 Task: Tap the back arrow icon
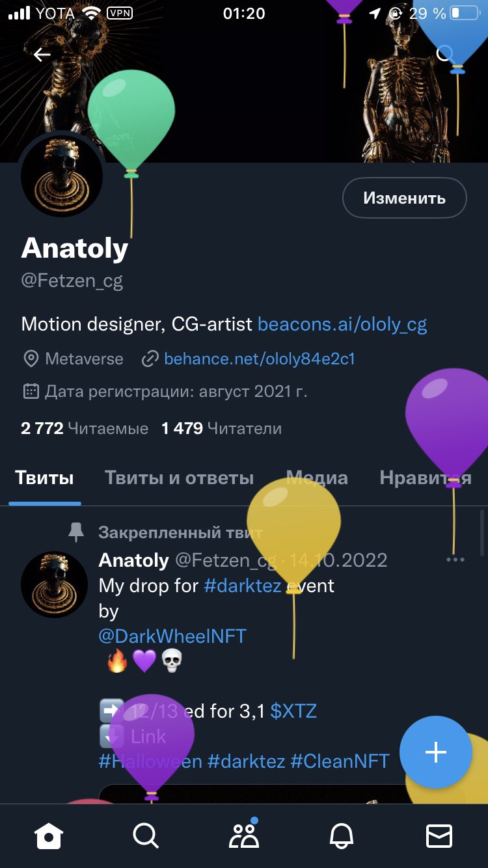pos(42,55)
